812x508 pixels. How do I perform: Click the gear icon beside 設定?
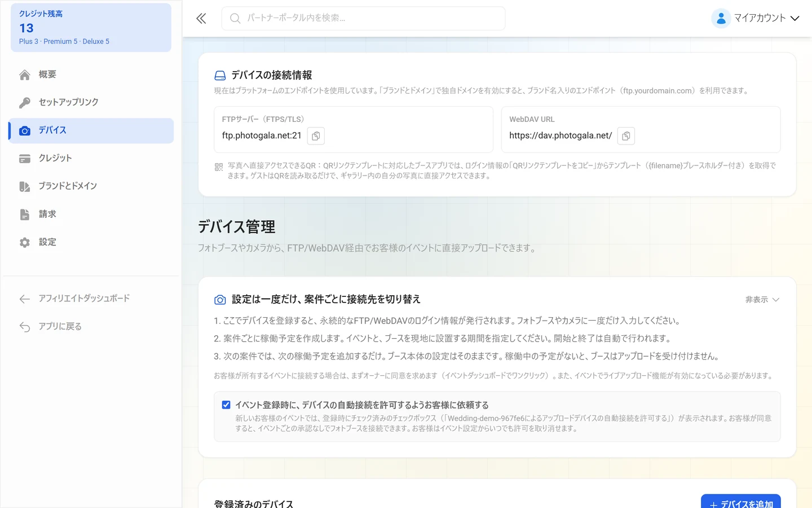coord(25,242)
